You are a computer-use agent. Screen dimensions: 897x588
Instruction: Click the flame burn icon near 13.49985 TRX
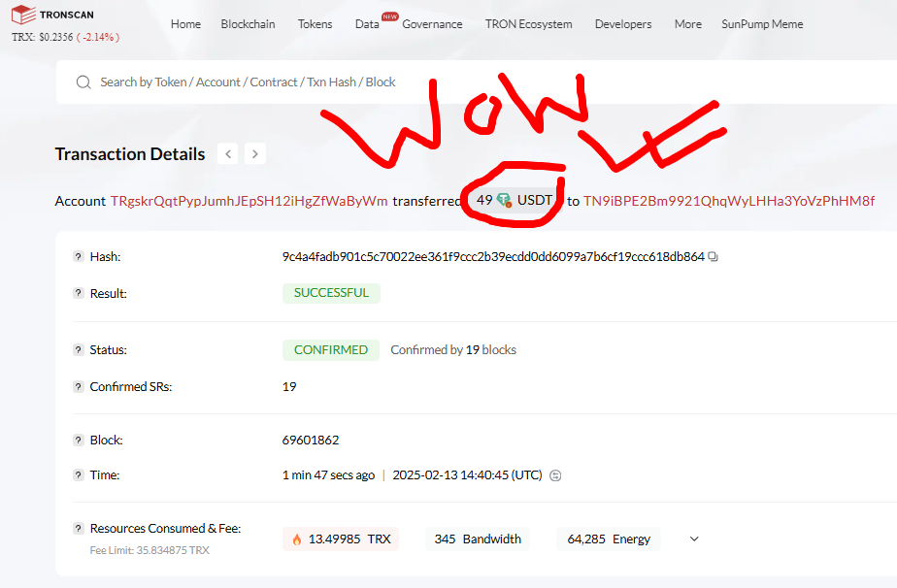(x=297, y=539)
